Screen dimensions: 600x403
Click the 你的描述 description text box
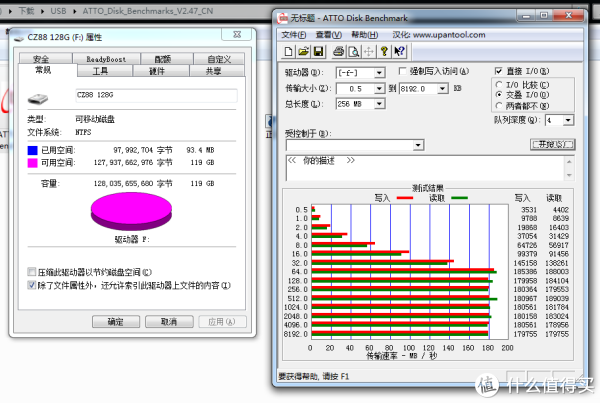[x=425, y=168]
